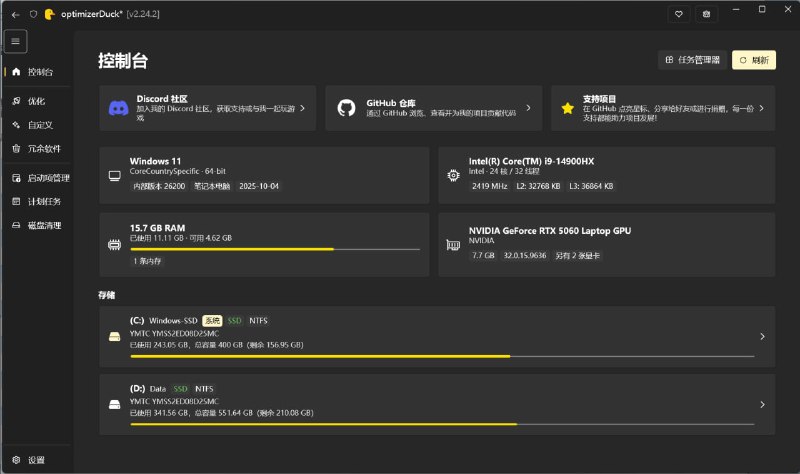Viewport: 800px width, 474px height.
Task: Click the C: drive usage bar
Action: 442,356
